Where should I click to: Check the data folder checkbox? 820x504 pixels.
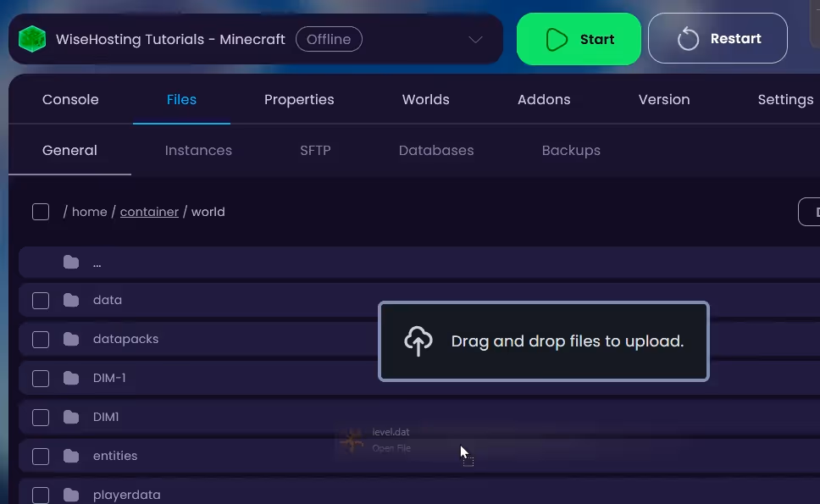(x=41, y=300)
